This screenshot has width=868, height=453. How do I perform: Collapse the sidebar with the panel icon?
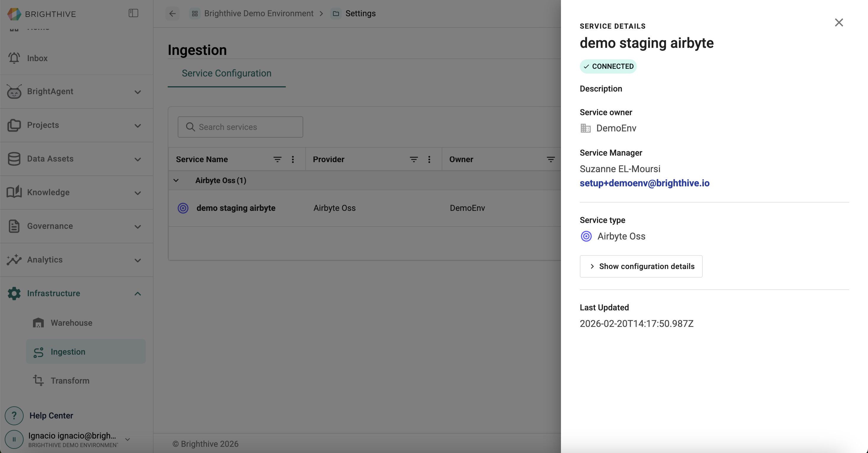click(x=133, y=13)
